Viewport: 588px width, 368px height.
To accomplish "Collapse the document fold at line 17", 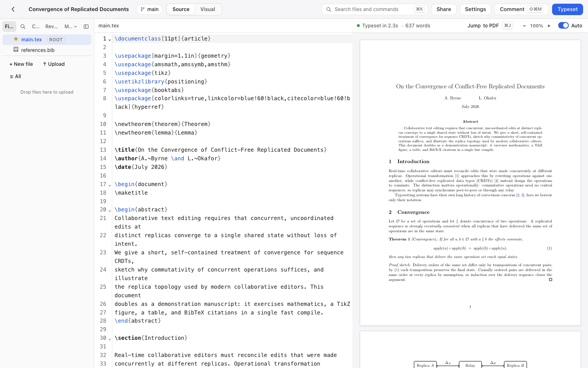I will point(109,185).
